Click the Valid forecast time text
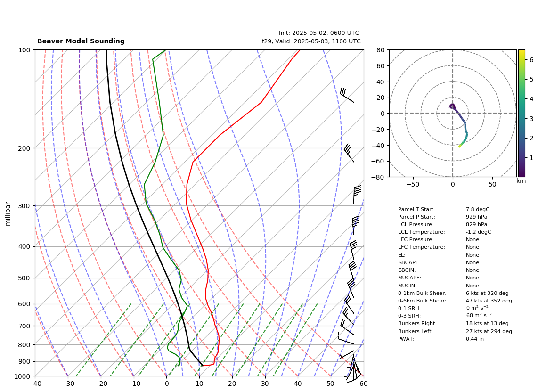The image size is (538, 392). point(311,41)
